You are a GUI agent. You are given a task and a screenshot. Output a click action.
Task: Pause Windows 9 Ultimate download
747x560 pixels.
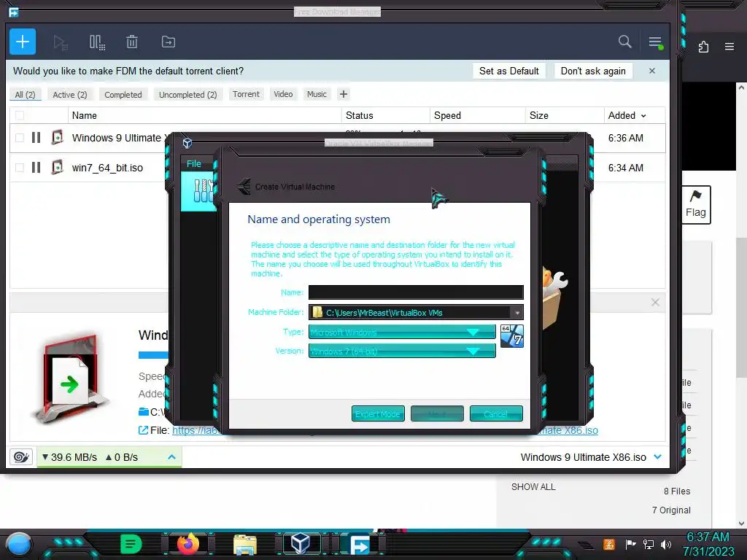click(x=36, y=138)
